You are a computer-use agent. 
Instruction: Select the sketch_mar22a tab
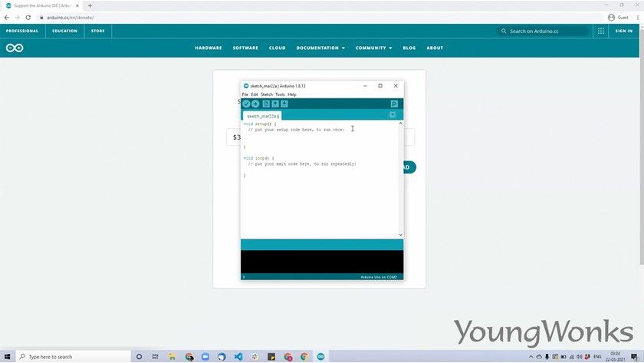[262, 116]
